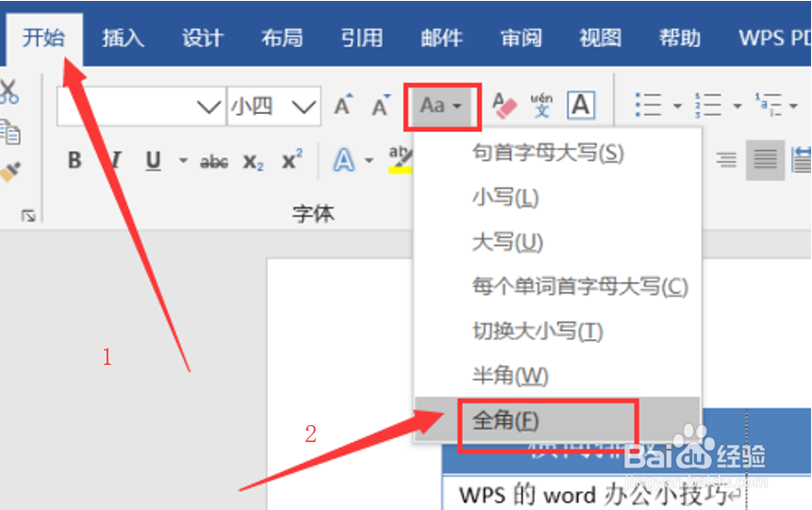812x510 pixels.
Task: Align text to the right
Action: pos(726,160)
